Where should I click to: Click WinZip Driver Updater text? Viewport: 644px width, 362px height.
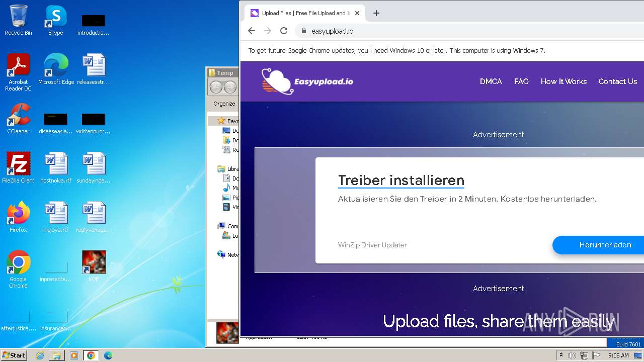[372, 245]
